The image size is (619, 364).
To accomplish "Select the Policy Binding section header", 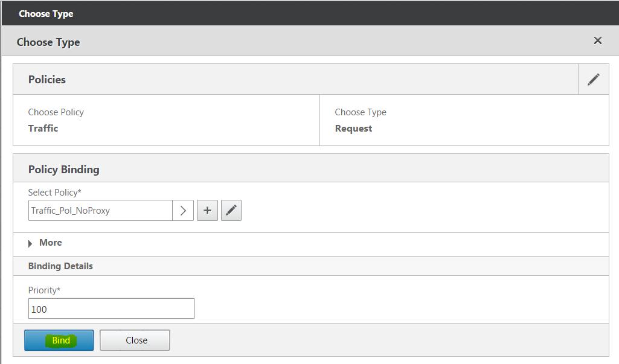I will tap(63, 170).
